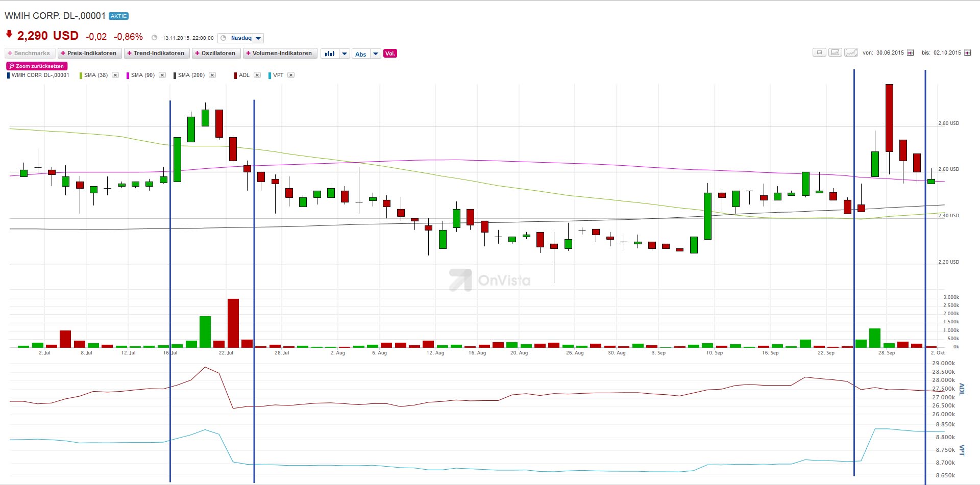Click the rotated VPT axis title
This screenshot has height=485, width=980.
pos(962,450)
